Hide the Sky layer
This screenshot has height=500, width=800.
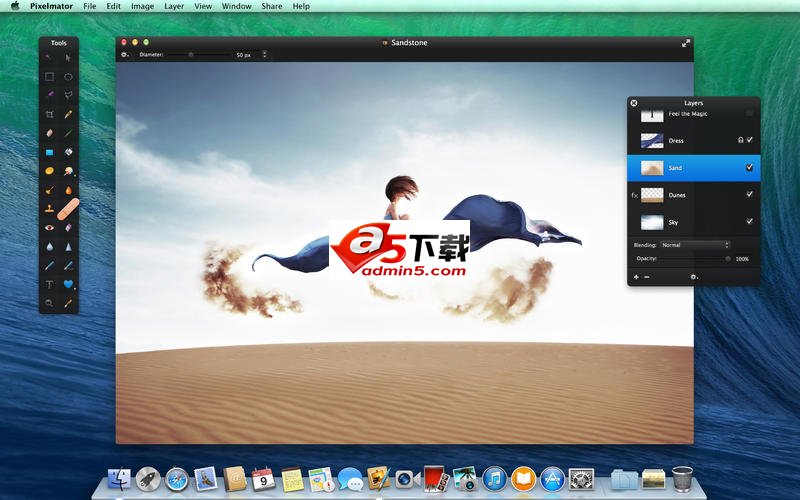pos(749,221)
